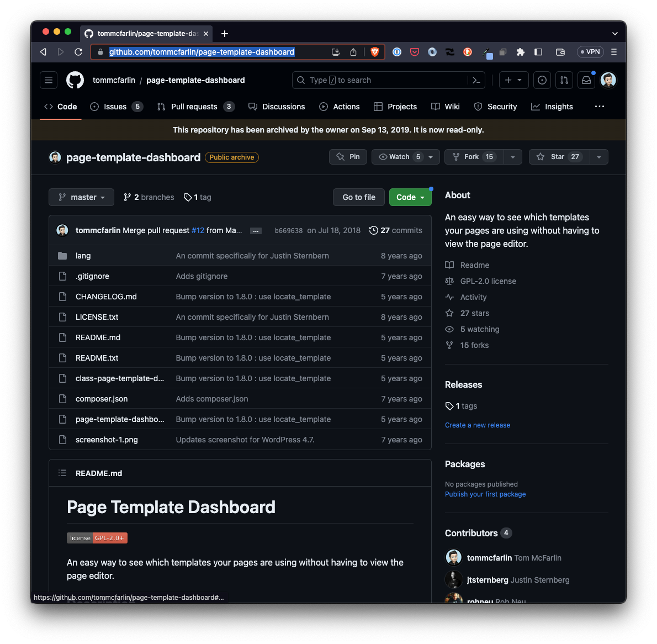Viewport: 657px width, 644px height.
Task: Open the composer.json file
Action: tap(102, 399)
